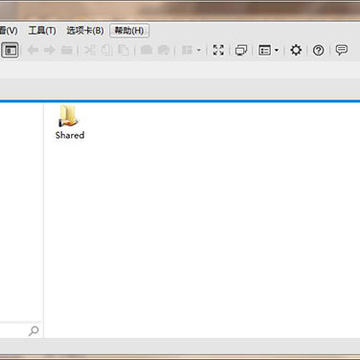Enter full screen with the expand-arrows icon
Screen dimensions: 360x360
click(218, 50)
